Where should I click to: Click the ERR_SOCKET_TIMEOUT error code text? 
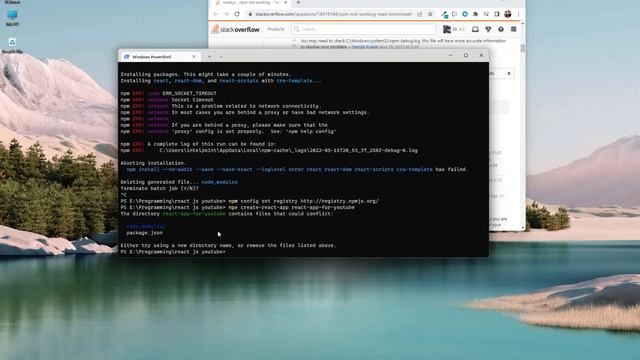pyautogui.click(x=189, y=93)
